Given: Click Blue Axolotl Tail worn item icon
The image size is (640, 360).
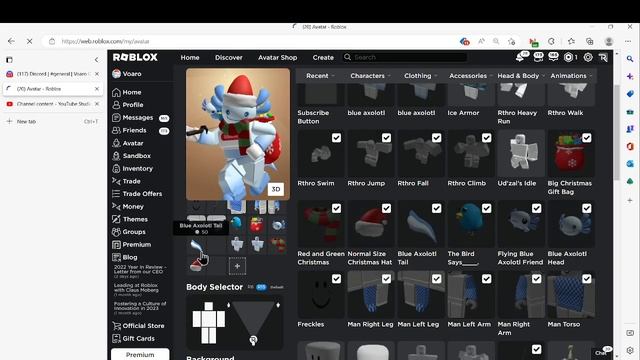Looking at the screenshot, I should pos(196,245).
